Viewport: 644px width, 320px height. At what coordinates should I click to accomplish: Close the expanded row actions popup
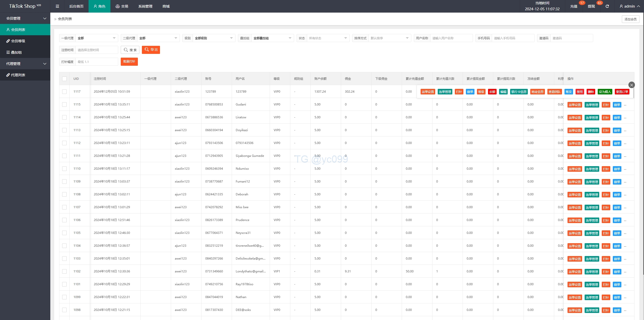tap(631, 85)
